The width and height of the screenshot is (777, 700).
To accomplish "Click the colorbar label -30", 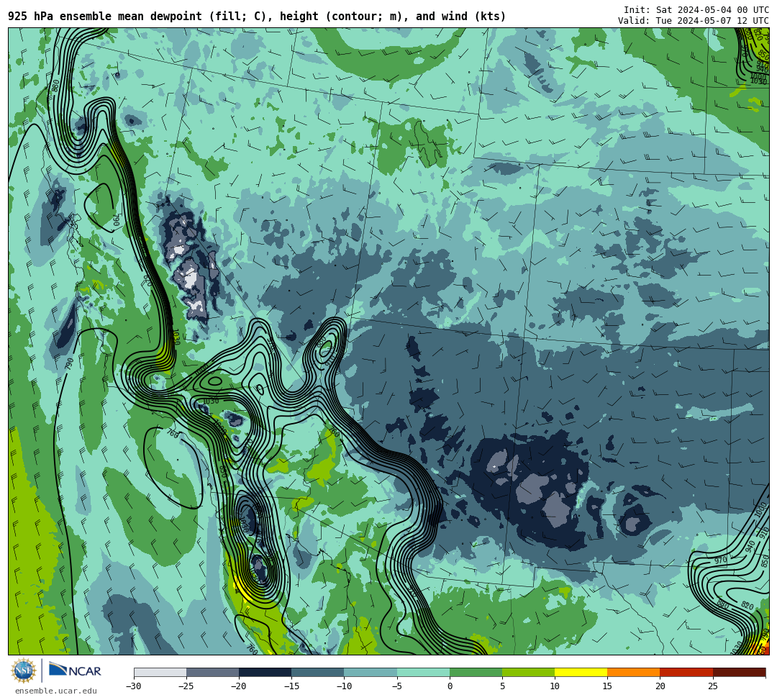I will [x=134, y=686].
